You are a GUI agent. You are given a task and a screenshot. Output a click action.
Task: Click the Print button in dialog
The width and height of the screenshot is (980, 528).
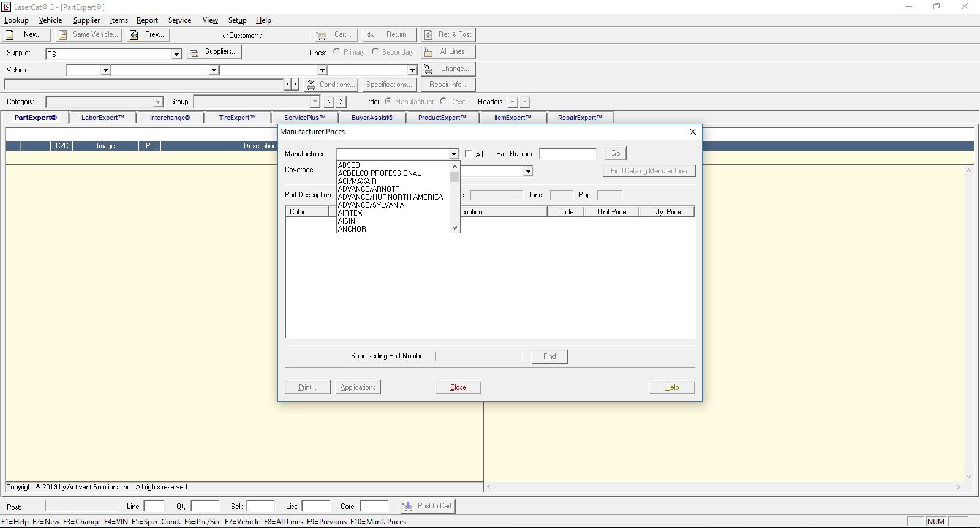coord(307,387)
